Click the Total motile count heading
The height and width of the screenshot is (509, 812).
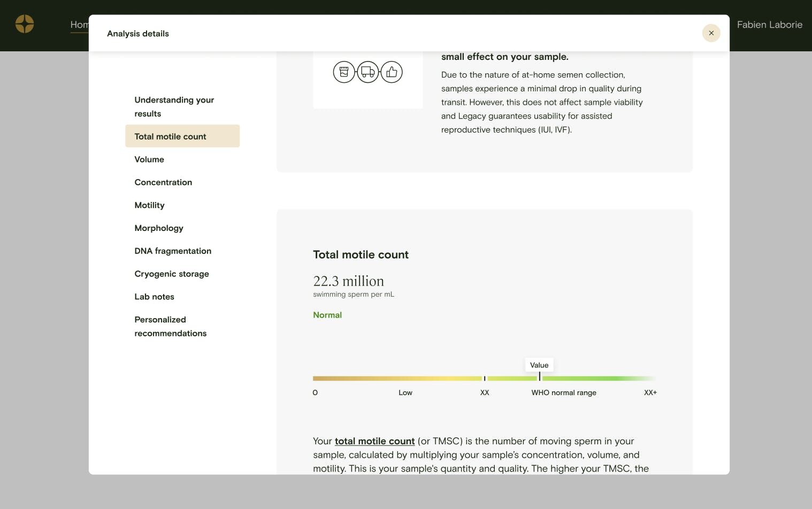tap(361, 255)
